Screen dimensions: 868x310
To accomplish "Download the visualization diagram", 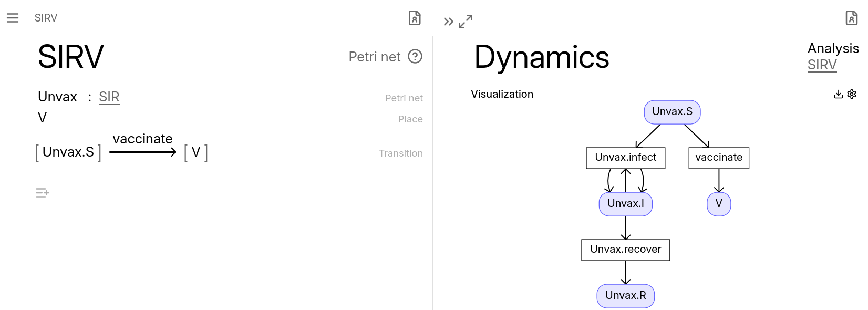I will coord(839,94).
